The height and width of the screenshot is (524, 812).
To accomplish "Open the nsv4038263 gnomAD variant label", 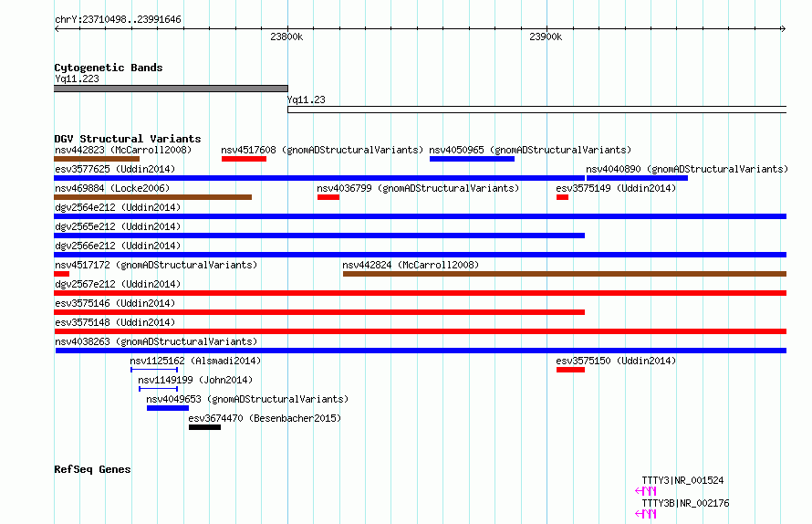I will (156, 341).
